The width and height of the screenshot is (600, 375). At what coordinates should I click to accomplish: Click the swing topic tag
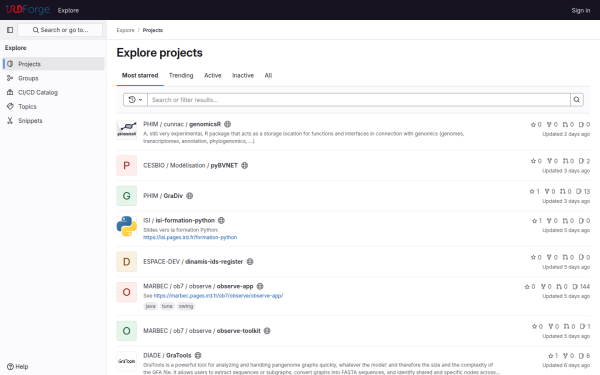[186, 306]
